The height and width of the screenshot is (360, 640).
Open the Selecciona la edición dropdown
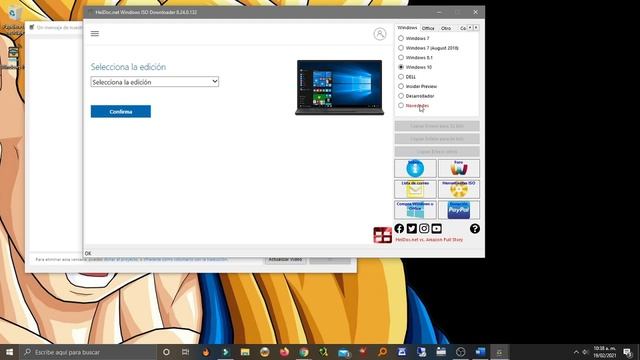[155, 82]
